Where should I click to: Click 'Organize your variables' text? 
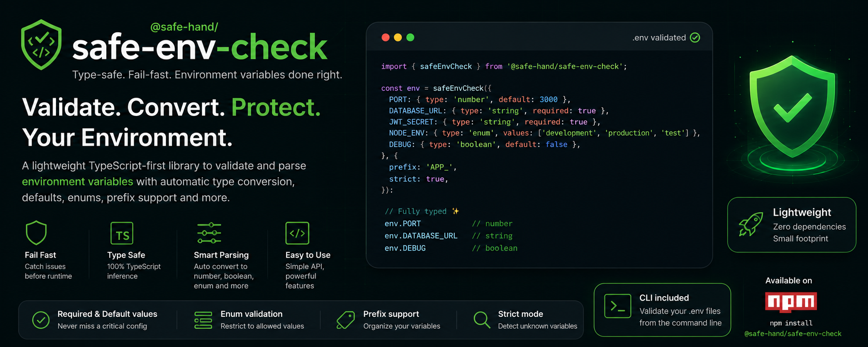point(401,326)
